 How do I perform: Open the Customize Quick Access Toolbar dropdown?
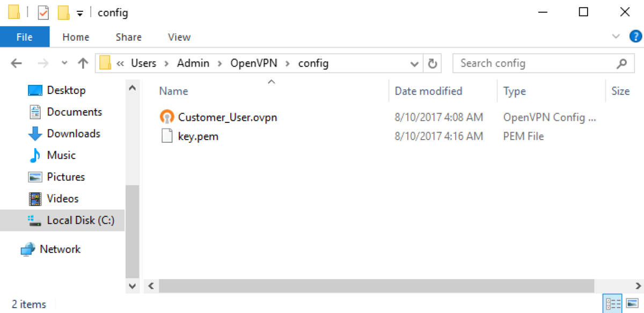(79, 13)
